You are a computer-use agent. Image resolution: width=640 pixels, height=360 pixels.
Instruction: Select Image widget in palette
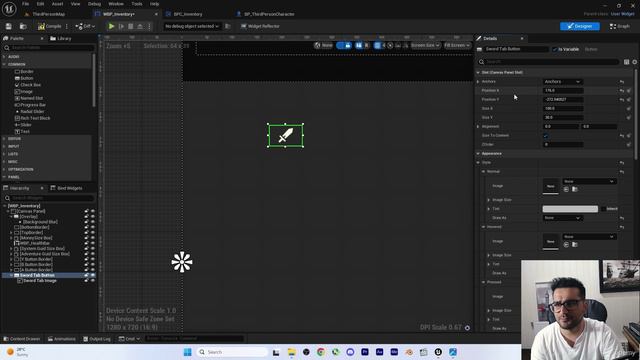pyautogui.click(x=24, y=91)
